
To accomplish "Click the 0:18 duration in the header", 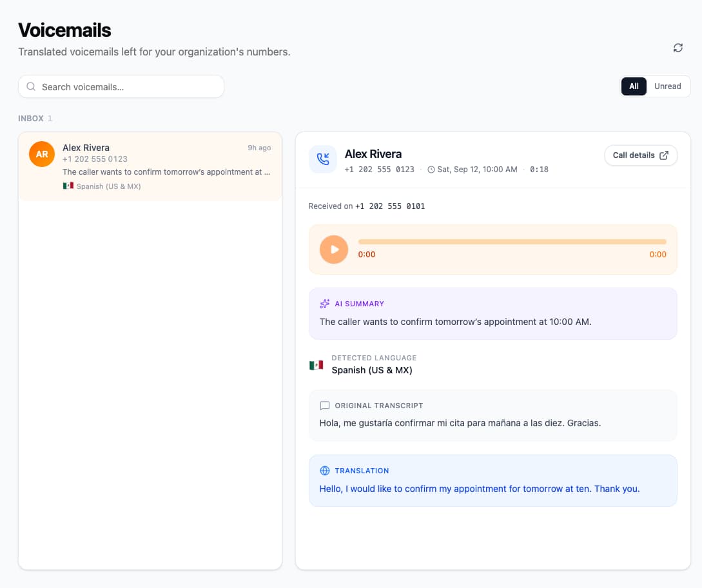I will [x=539, y=170].
